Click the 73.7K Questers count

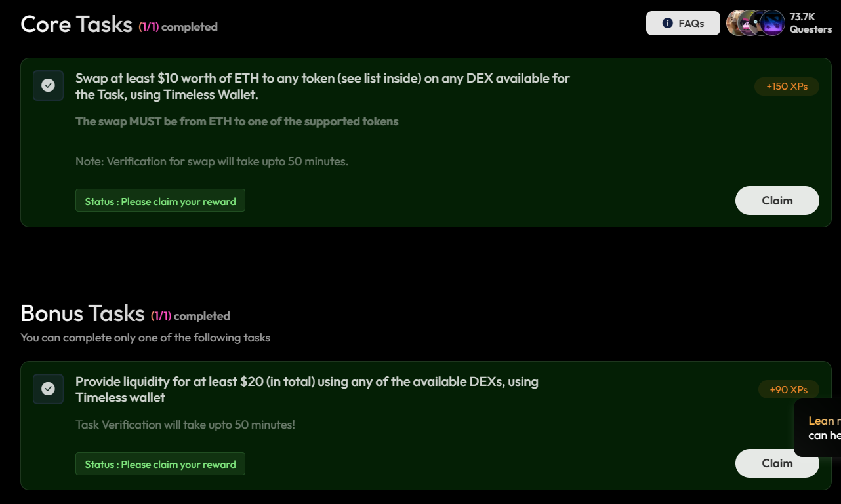click(x=810, y=24)
